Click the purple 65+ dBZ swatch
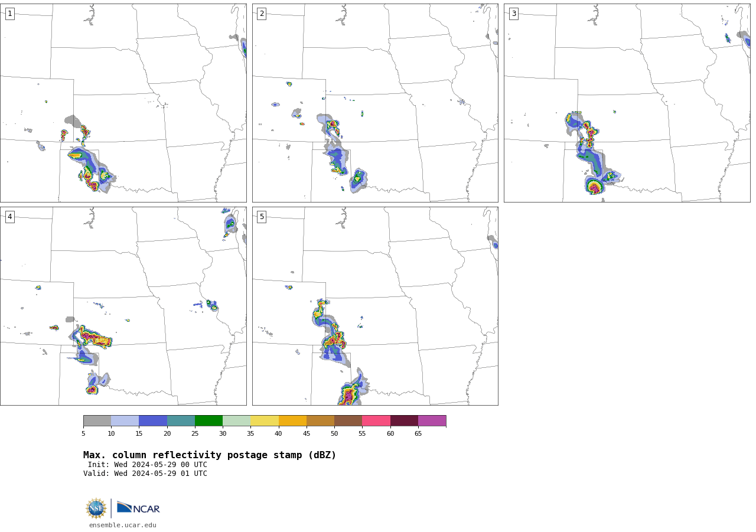The height and width of the screenshot is (532, 756). click(432, 420)
